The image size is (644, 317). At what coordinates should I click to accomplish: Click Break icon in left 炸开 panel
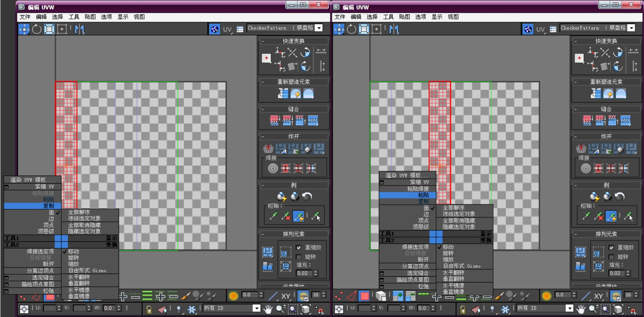[x=268, y=149]
